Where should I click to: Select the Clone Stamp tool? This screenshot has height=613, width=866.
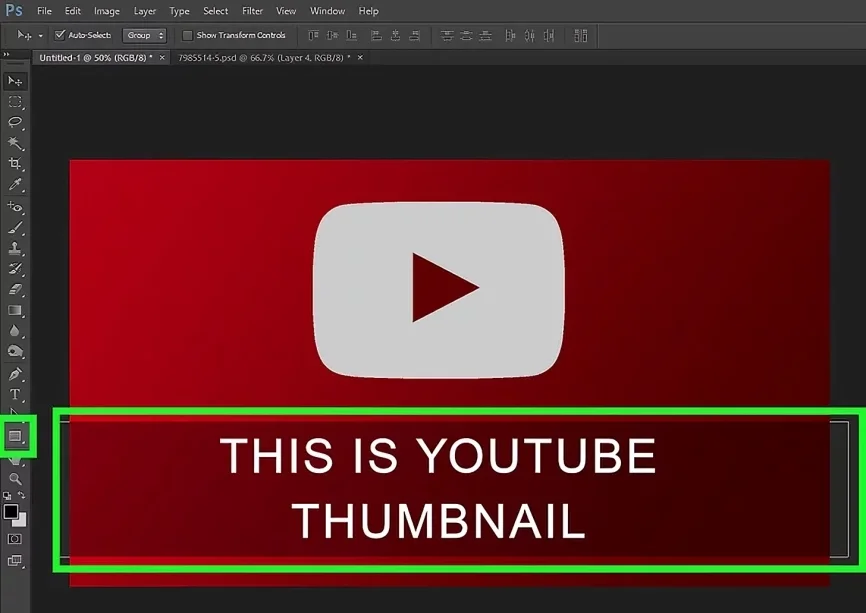click(15, 248)
